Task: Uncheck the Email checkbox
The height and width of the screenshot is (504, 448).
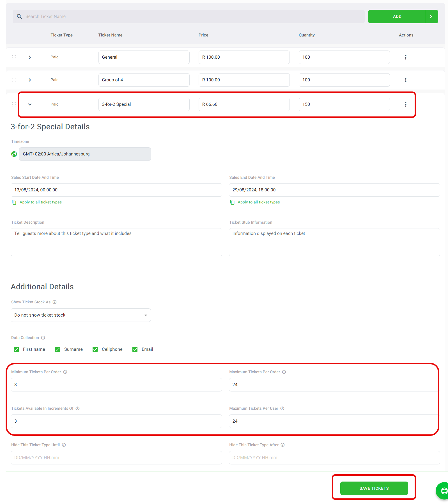Action: pyautogui.click(x=135, y=349)
